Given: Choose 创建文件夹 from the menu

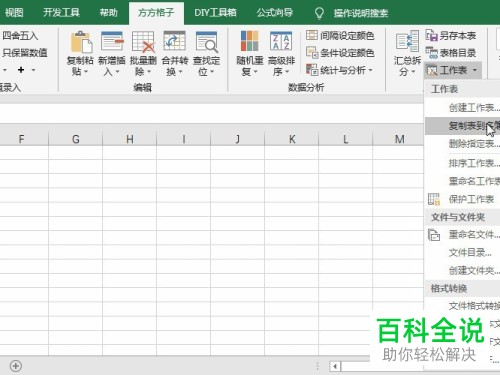Looking at the screenshot, I should pos(463,270).
